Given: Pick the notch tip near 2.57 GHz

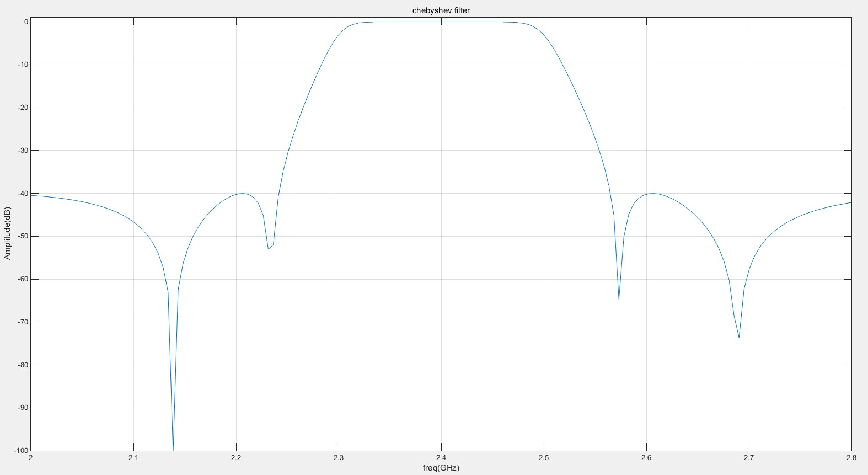Looking at the screenshot, I should (619, 299).
